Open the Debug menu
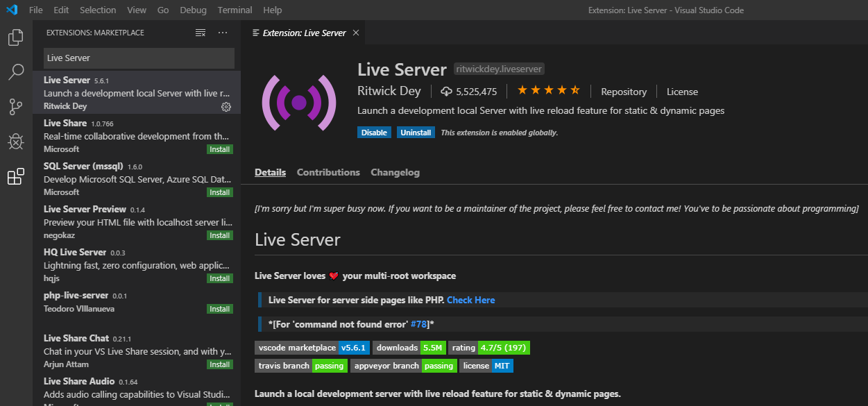 (x=194, y=10)
